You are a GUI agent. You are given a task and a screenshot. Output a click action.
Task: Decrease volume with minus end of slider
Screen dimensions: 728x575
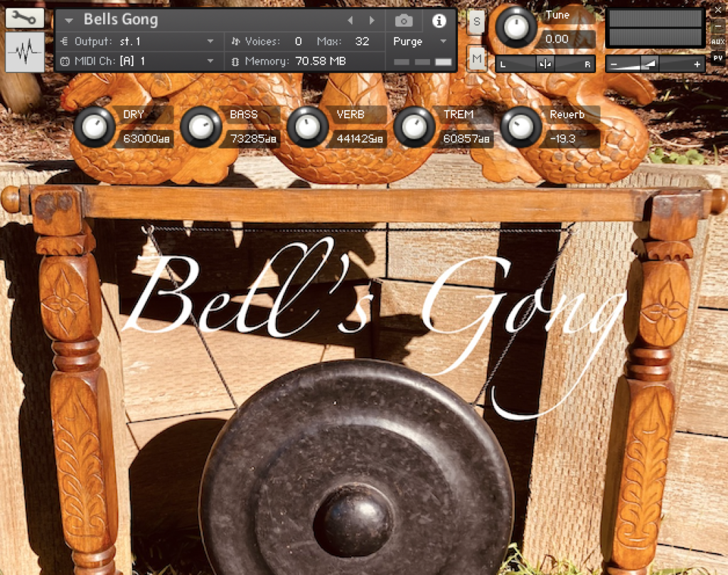[614, 65]
